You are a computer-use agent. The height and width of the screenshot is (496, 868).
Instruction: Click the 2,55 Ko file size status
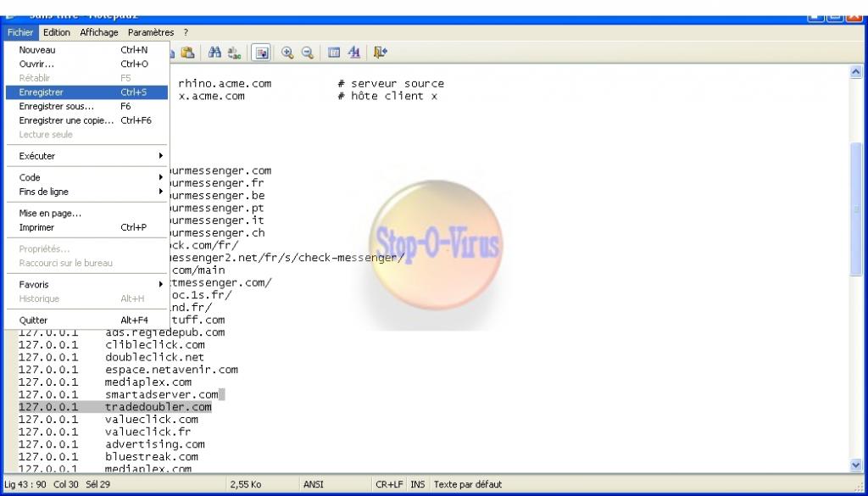[x=246, y=484]
